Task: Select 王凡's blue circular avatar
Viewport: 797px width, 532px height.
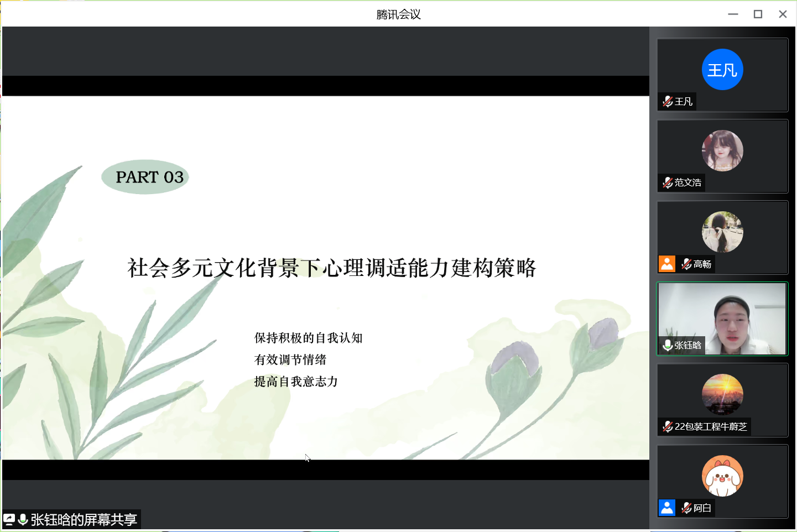Action: tap(722, 70)
